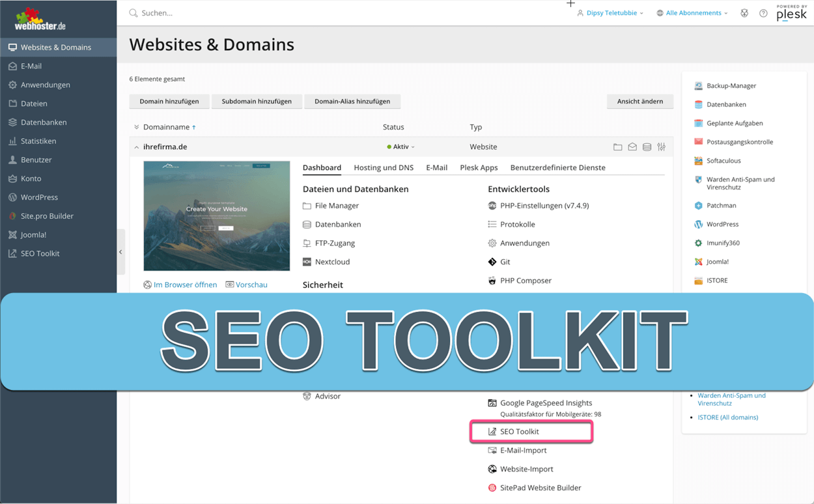Click the PHP Composer icon
The height and width of the screenshot is (504, 814).
click(492, 281)
